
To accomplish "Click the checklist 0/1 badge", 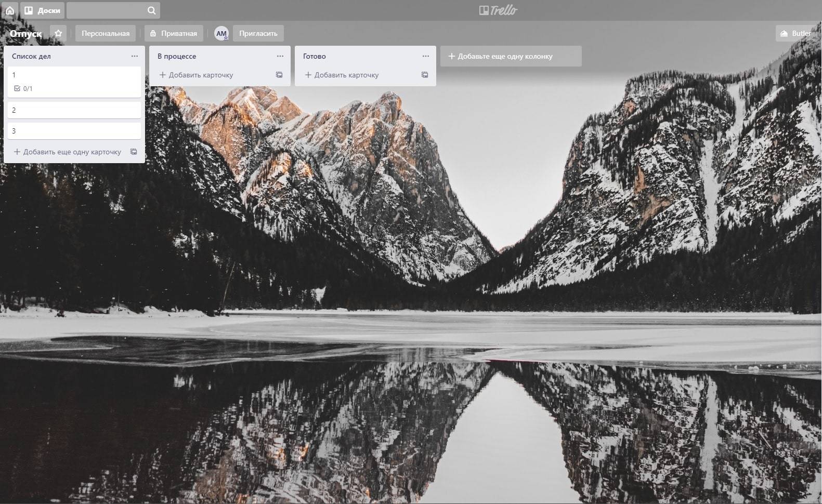I will tap(23, 89).
